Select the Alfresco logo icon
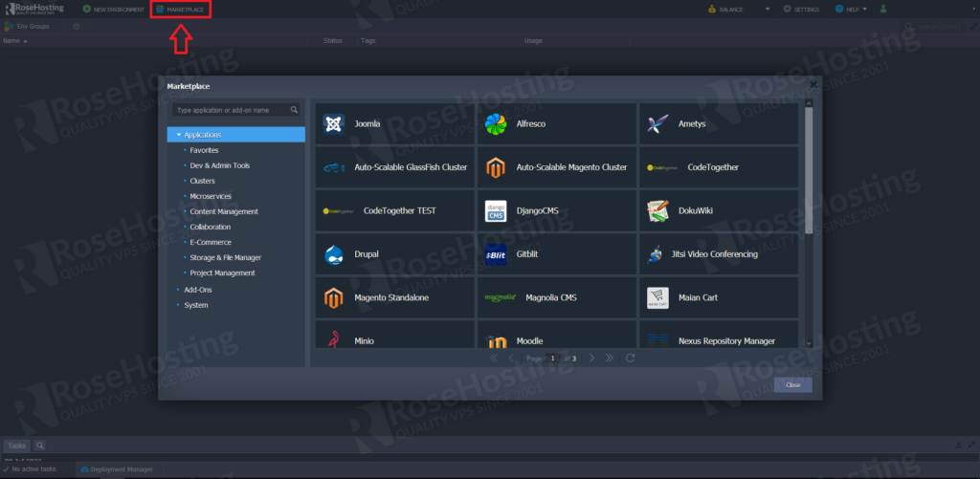The image size is (980, 479). [496, 123]
